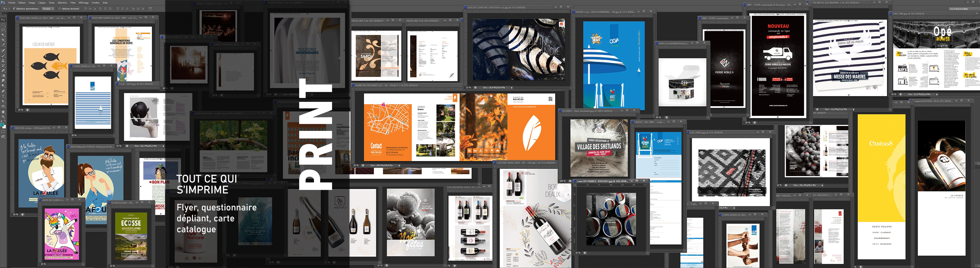
Task: Enable the Options de transf. checkbox
Action: click(60, 8)
